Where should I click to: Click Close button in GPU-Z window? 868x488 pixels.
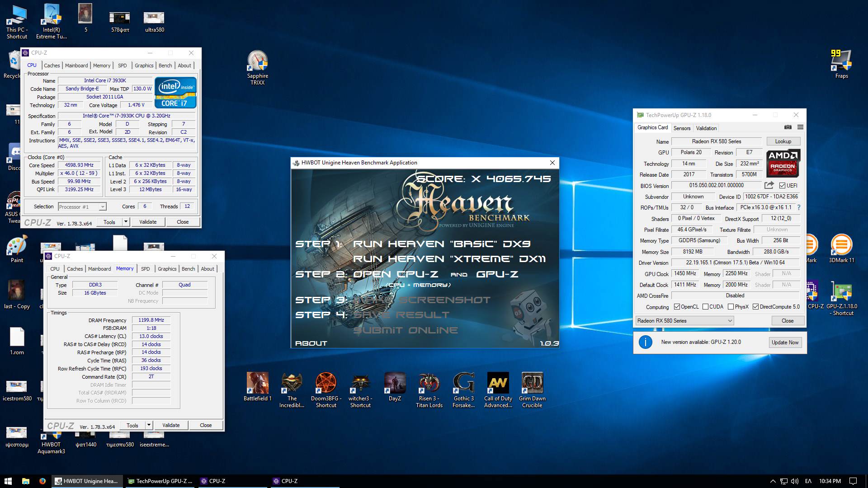pyautogui.click(x=787, y=321)
